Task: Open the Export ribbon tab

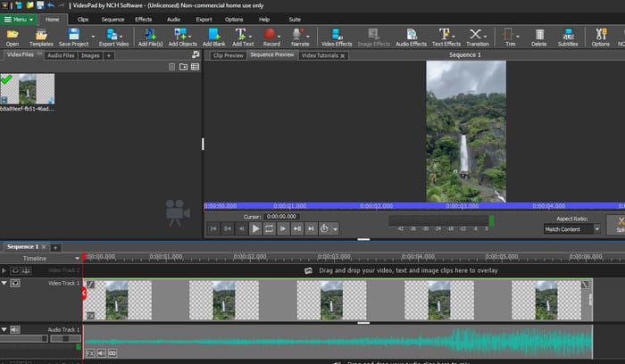Action: pos(204,19)
